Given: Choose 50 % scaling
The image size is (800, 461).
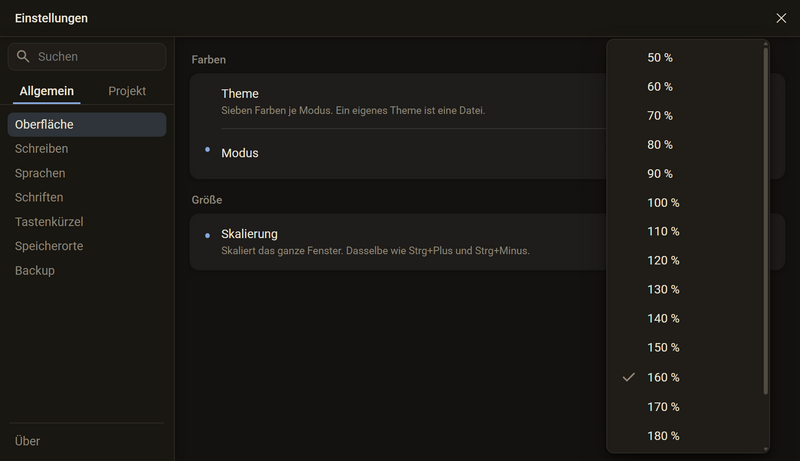Looking at the screenshot, I should tap(685, 58).
